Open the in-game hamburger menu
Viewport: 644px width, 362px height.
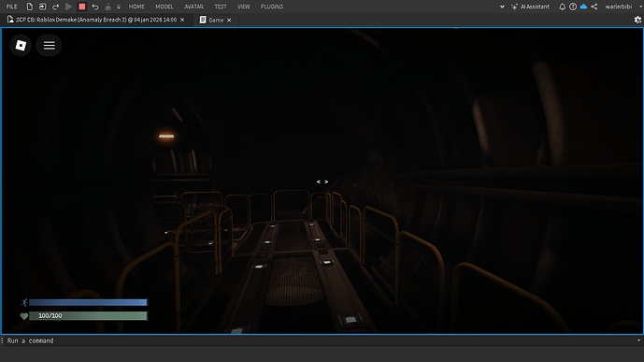49,45
